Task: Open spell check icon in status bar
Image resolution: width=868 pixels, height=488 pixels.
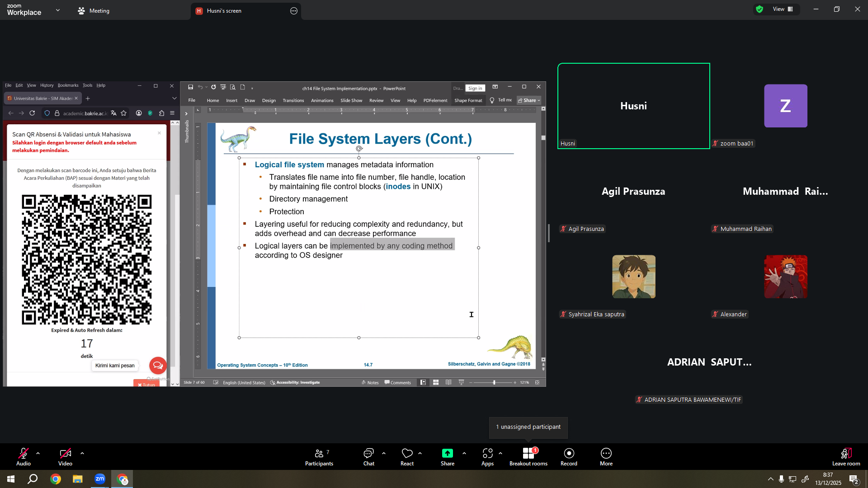Action: coord(216,383)
